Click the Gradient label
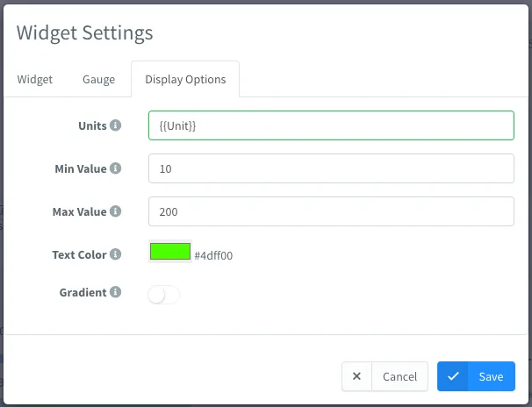The height and width of the screenshot is (407, 532). 83,292
